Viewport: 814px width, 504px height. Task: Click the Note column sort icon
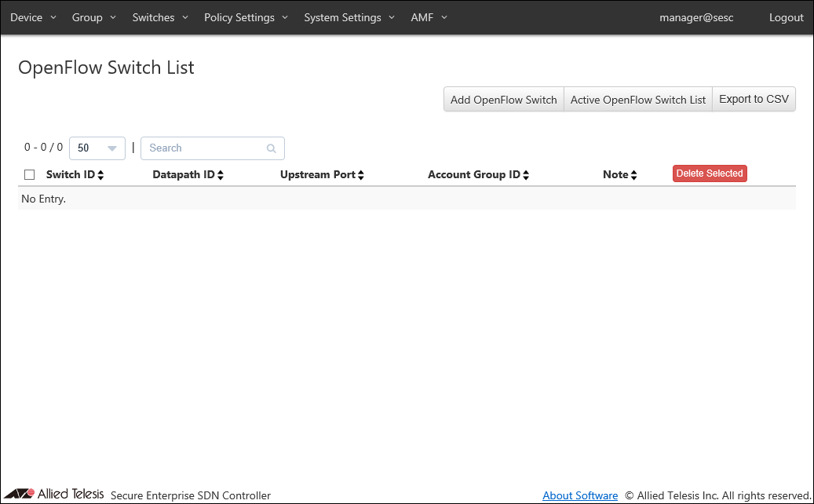point(633,175)
